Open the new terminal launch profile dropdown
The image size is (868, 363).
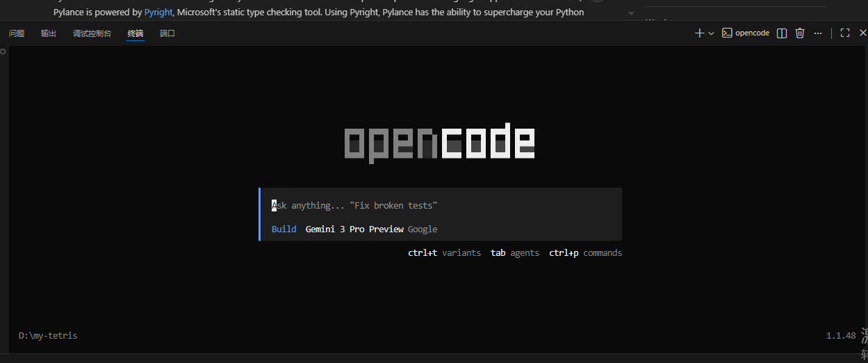coord(711,33)
